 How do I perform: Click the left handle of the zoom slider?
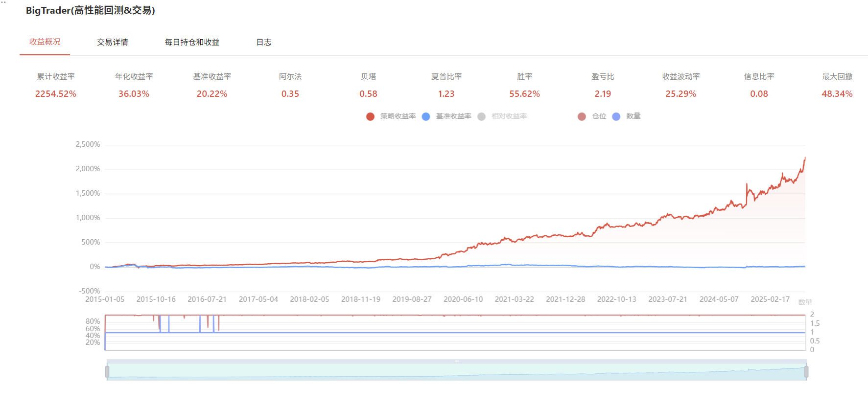(107, 372)
